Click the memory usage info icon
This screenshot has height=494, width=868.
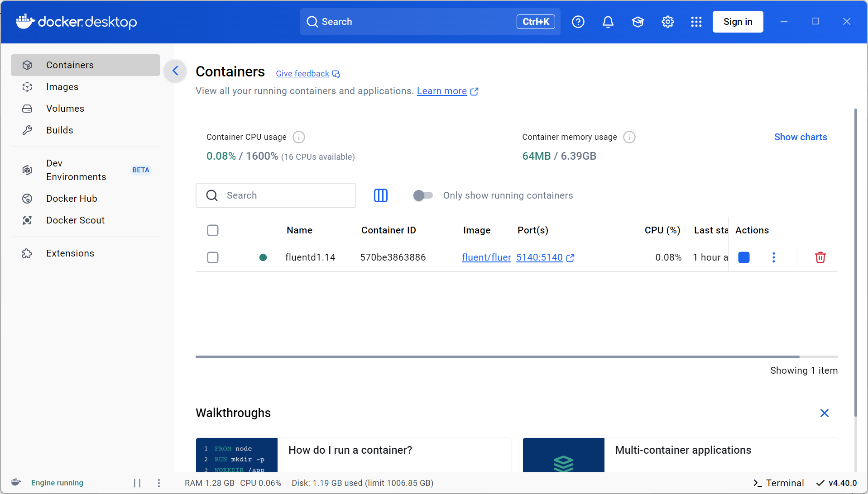coord(629,137)
